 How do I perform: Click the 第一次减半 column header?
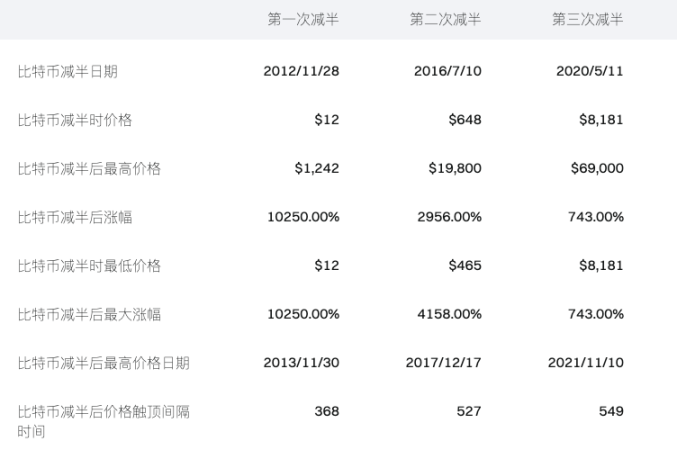(x=304, y=20)
